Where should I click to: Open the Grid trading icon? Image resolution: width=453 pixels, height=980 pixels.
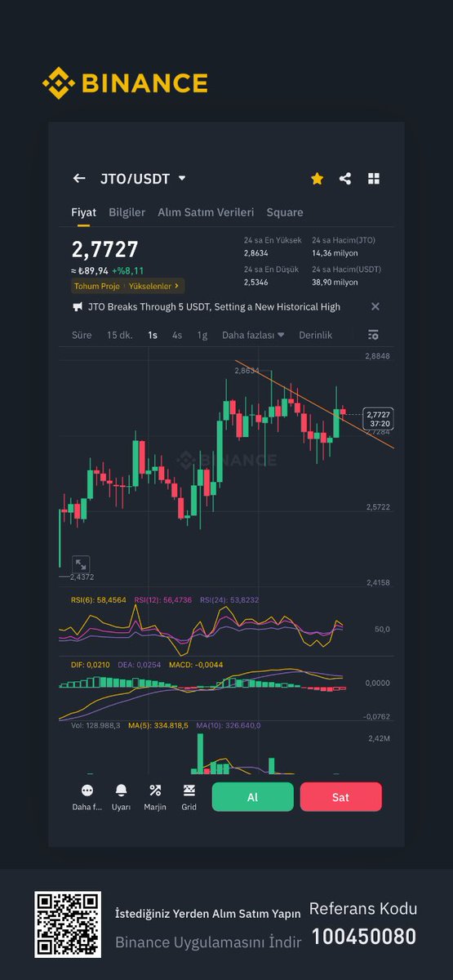(189, 797)
